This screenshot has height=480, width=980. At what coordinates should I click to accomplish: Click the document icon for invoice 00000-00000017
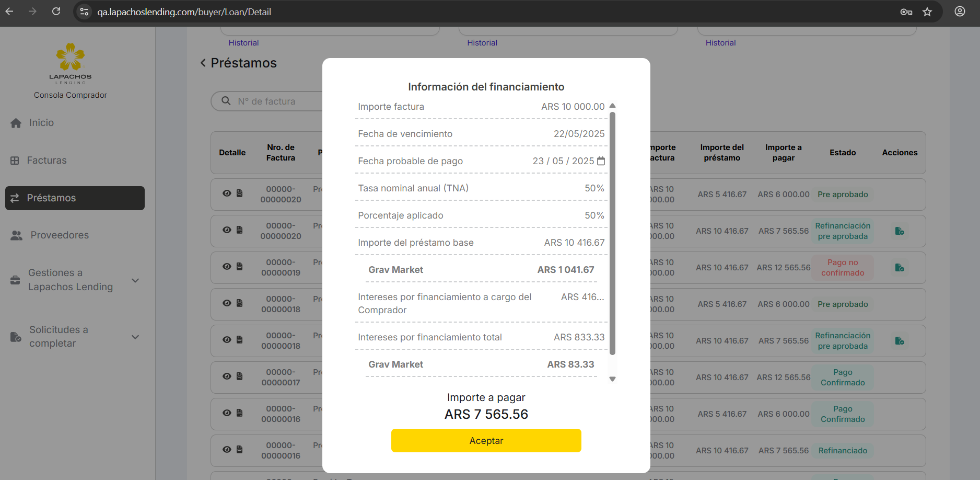click(x=240, y=376)
